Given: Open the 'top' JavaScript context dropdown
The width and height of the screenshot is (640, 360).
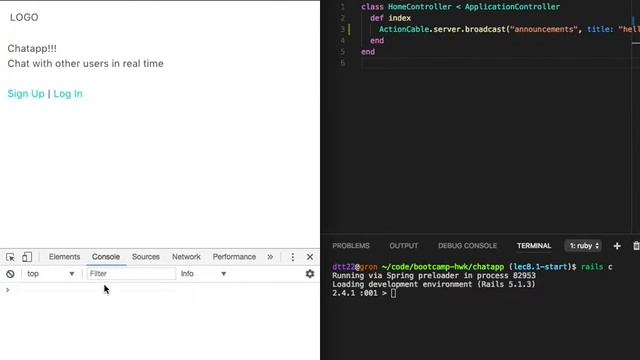Looking at the screenshot, I should coord(51,273).
